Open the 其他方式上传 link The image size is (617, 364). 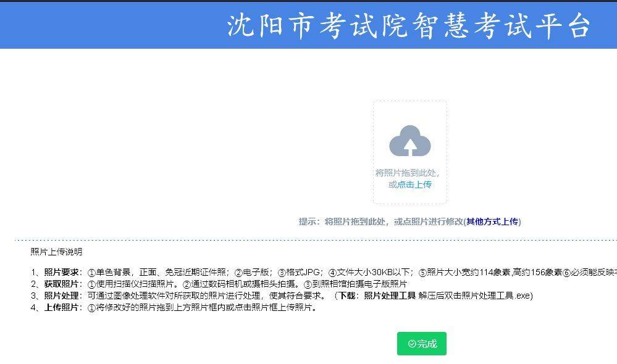[x=492, y=221]
